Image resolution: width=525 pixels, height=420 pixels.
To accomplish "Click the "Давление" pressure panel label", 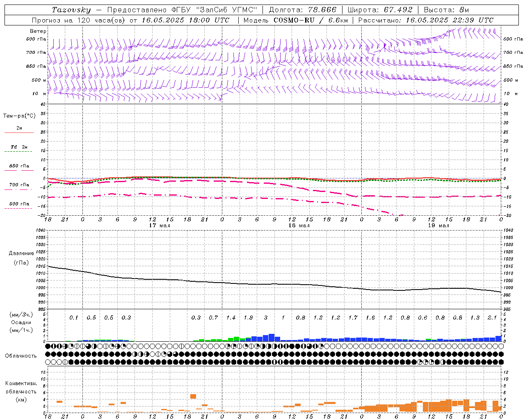I will point(21,253).
